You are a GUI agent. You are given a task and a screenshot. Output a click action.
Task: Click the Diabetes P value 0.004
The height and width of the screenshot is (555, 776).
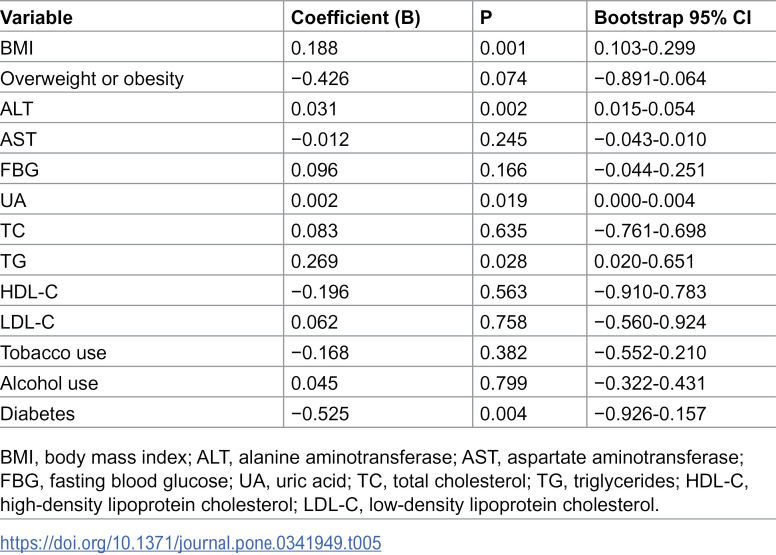[503, 414]
